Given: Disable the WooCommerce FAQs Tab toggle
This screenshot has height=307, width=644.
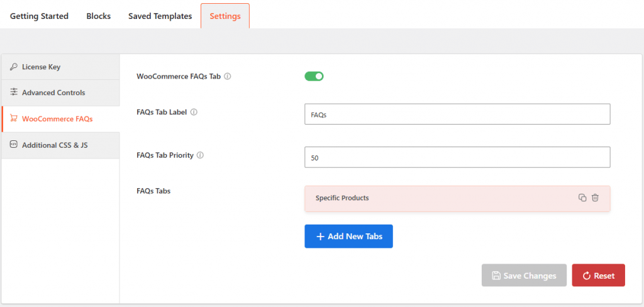Looking at the screenshot, I should pyautogui.click(x=314, y=77).
